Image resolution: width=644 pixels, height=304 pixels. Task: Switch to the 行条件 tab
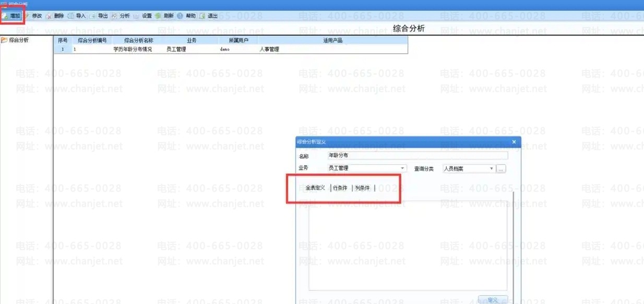(x=340, y=188)
